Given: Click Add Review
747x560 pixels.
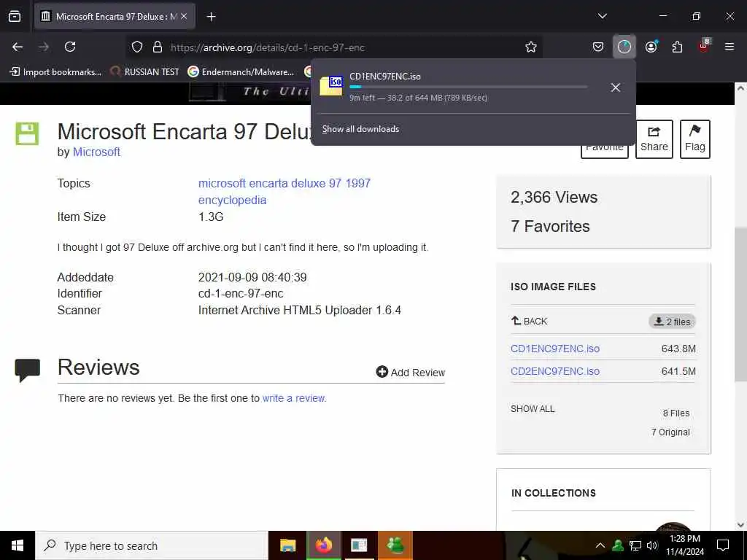Looking at the screenshot, I should 410,372.
